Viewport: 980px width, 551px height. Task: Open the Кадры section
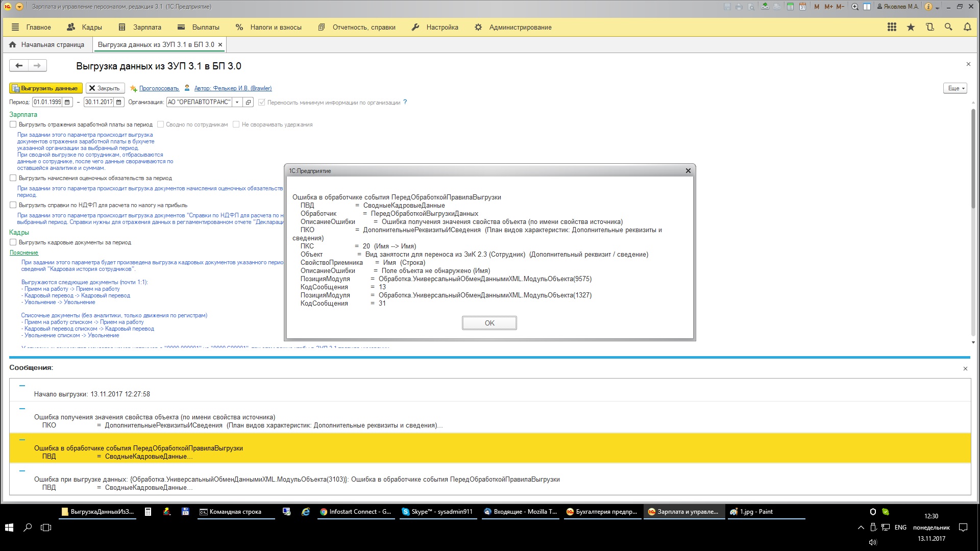[85, 27]
